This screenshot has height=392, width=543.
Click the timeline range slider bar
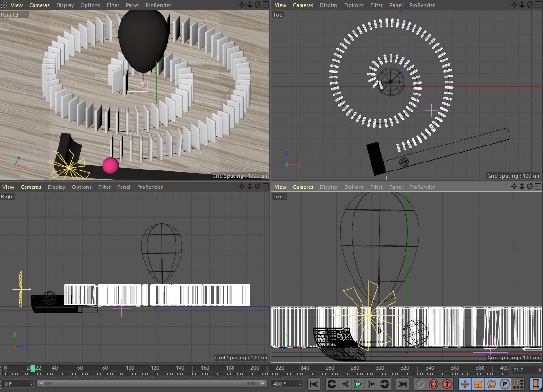coord(152,383)
